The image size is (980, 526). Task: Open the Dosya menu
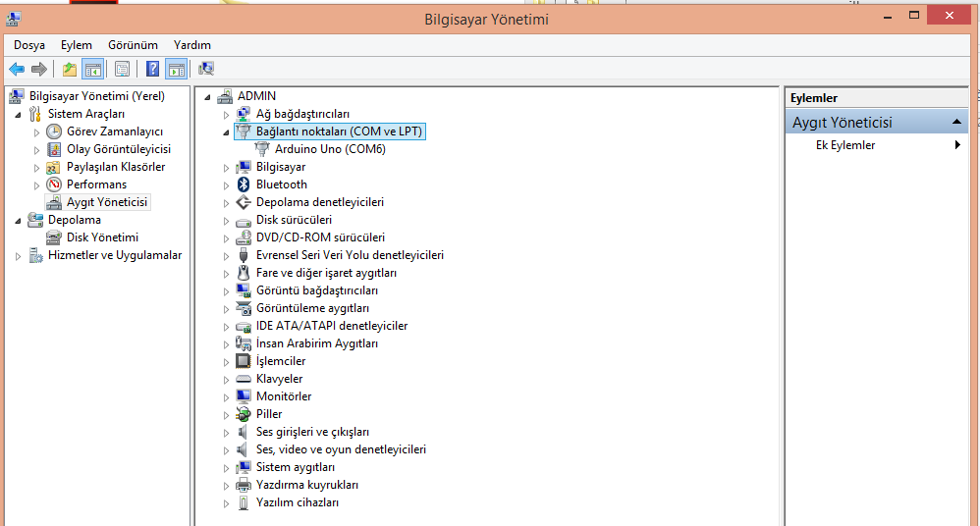coord(29,45)
